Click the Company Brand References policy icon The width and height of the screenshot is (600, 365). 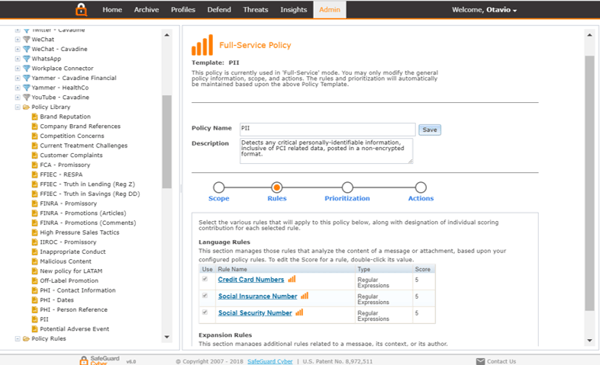[35, 126]
